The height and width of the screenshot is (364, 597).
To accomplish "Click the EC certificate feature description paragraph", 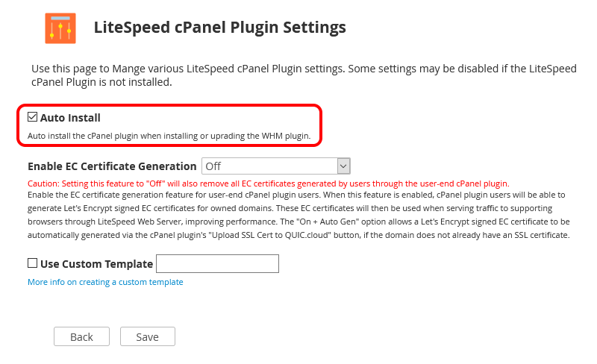I will click(298, 215).
